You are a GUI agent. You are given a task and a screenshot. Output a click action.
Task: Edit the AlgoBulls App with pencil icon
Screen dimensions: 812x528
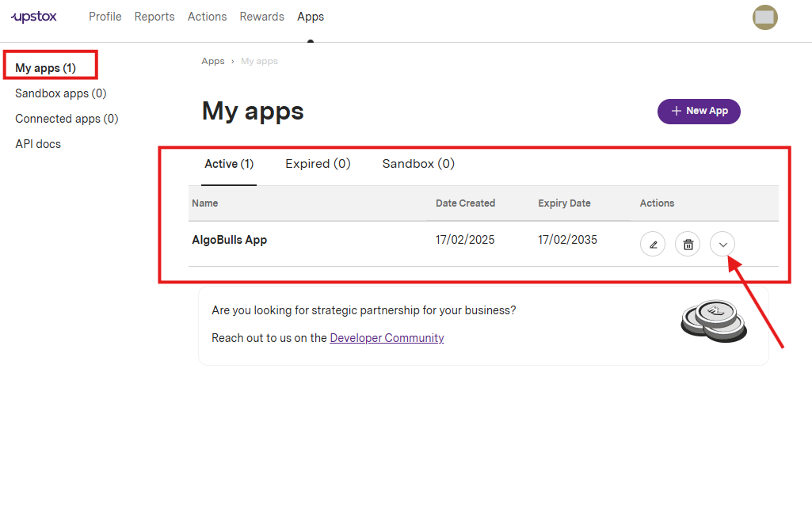(x=653, y=245)
